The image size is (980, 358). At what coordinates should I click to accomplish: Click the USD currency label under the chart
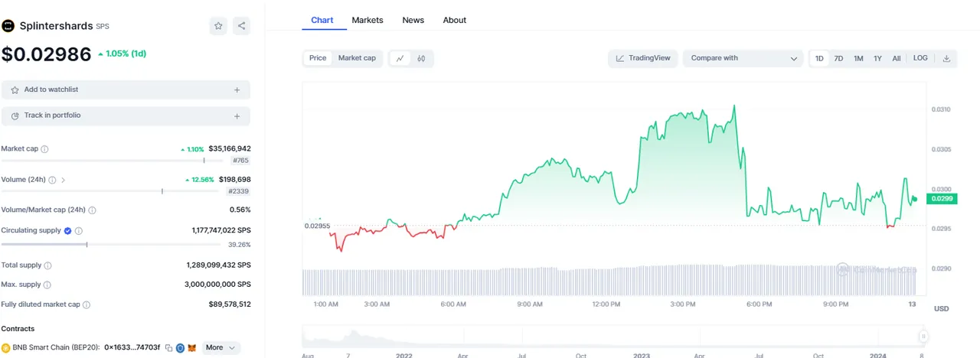coord(942,309)
